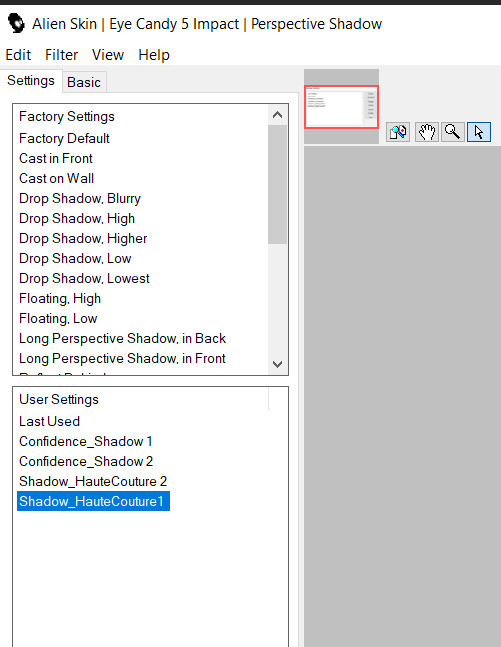Switch to the Basic tab
This screenshot has height=647, width=501.
[84, 82]
